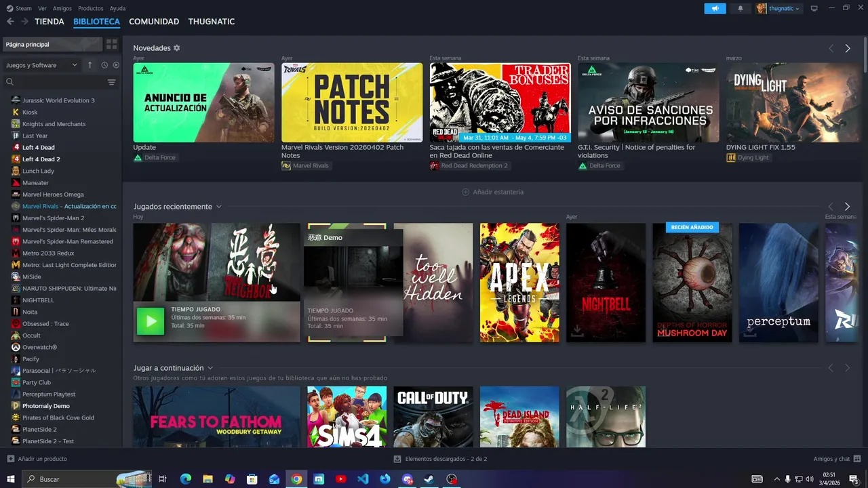Image resolution: width=868 pixels, height=488 pixels.
Task: Open Too Well Hidden game tile
Action: pyautogui.click(x=438, y=283)
